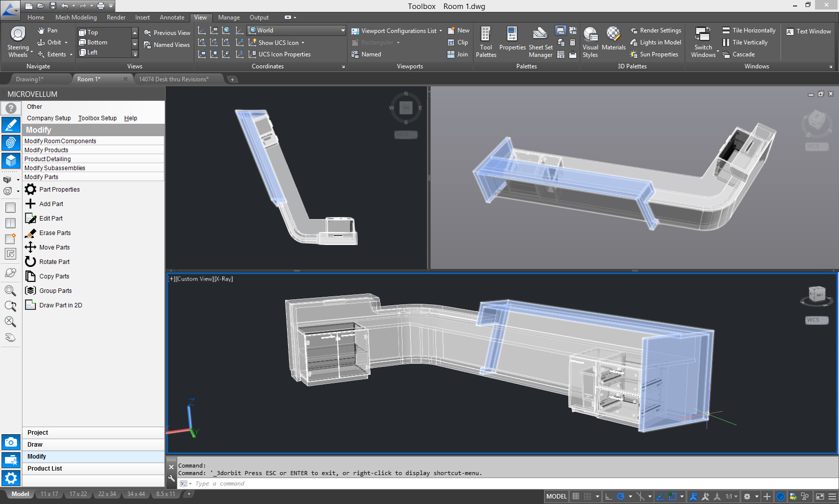Expand the Orbit options arrow
839x504 pixels.
click(x=66, y=43)
